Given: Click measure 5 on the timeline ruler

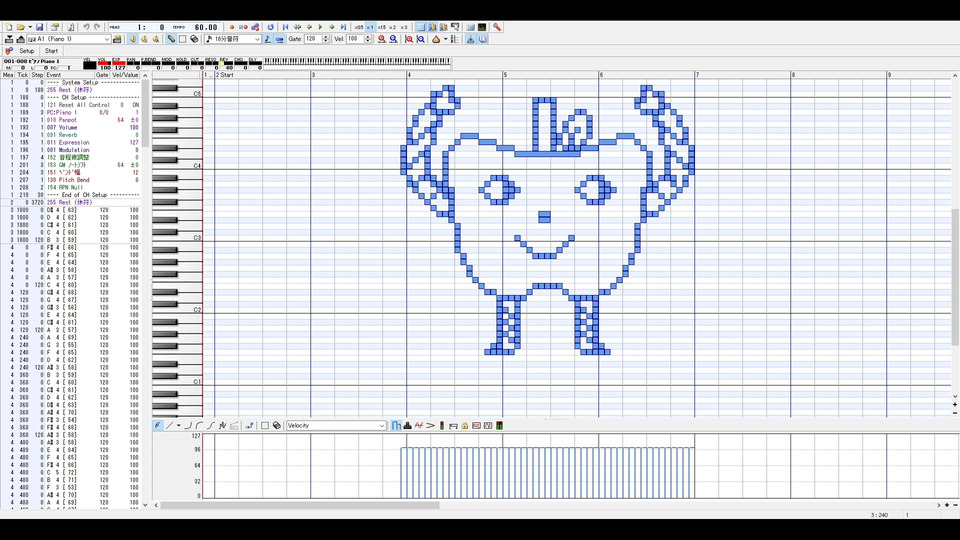Looking at the screenshot, I should (505, 75).
